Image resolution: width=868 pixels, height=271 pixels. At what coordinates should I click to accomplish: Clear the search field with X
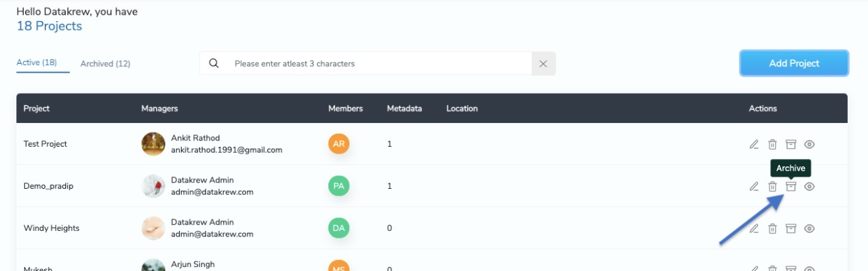[543, 63]
